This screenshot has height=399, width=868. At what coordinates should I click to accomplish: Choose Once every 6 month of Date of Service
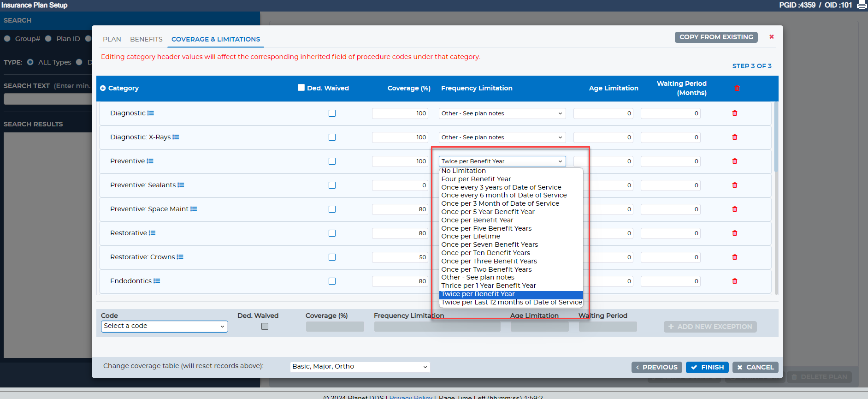(511, 195)
